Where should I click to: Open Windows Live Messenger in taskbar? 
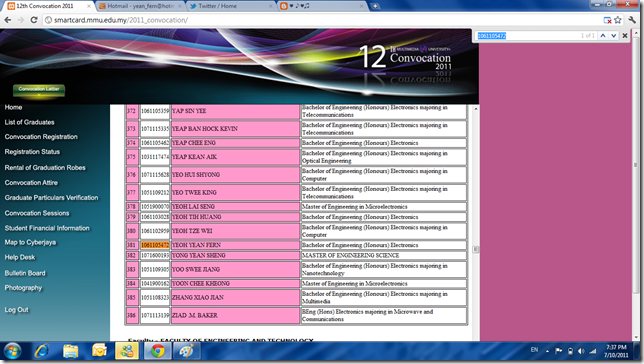(127, 352)
